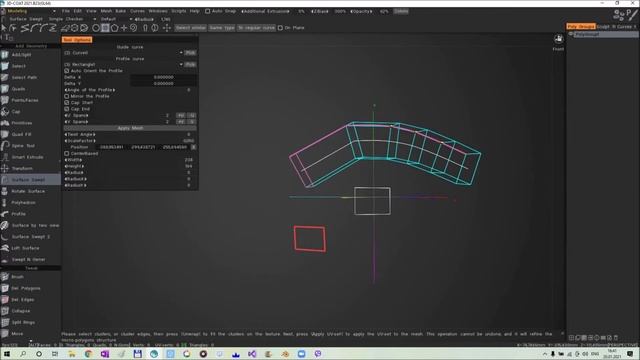Select the rectangle draw mode in toolbar

(x=105, y=28)
